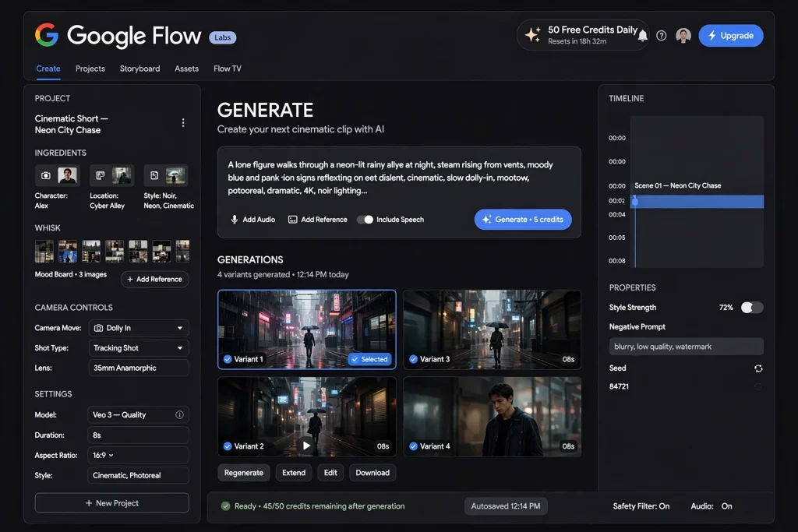Toggle Variant 1 checkmark

(x=228, y=359)
